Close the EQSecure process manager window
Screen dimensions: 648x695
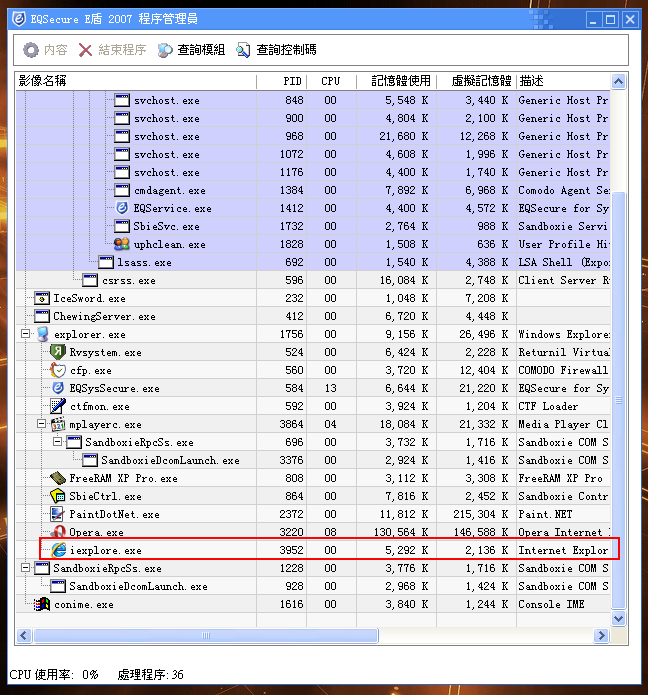(630, 20)
